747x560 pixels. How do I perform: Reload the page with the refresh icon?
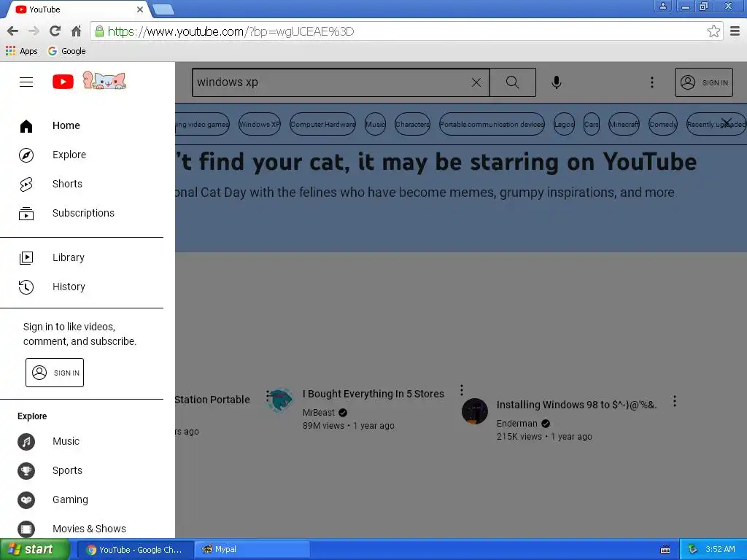(55, 31)
